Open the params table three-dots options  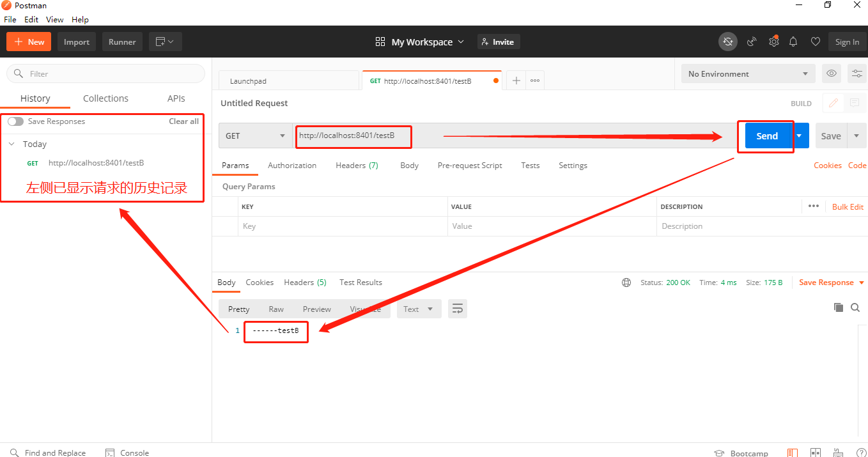pos(814,206)
